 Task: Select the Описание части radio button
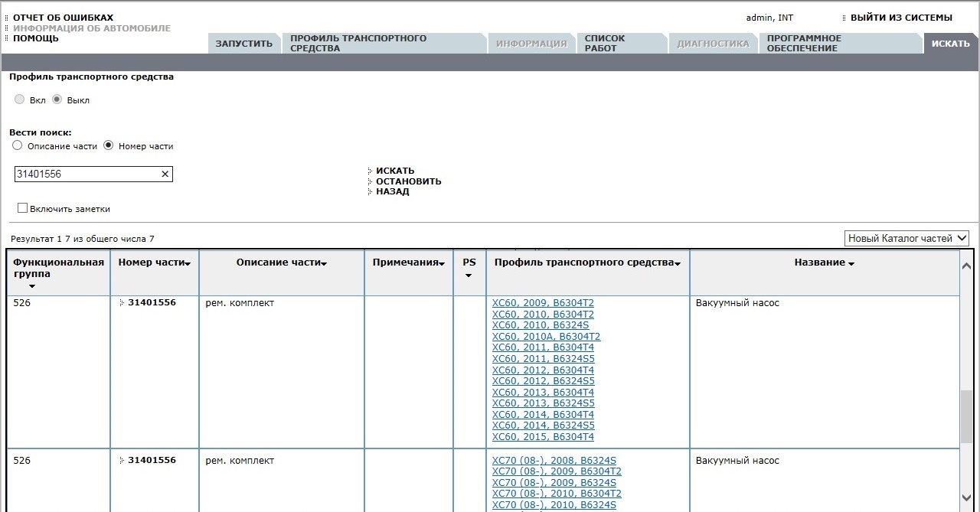click(17, 145)
